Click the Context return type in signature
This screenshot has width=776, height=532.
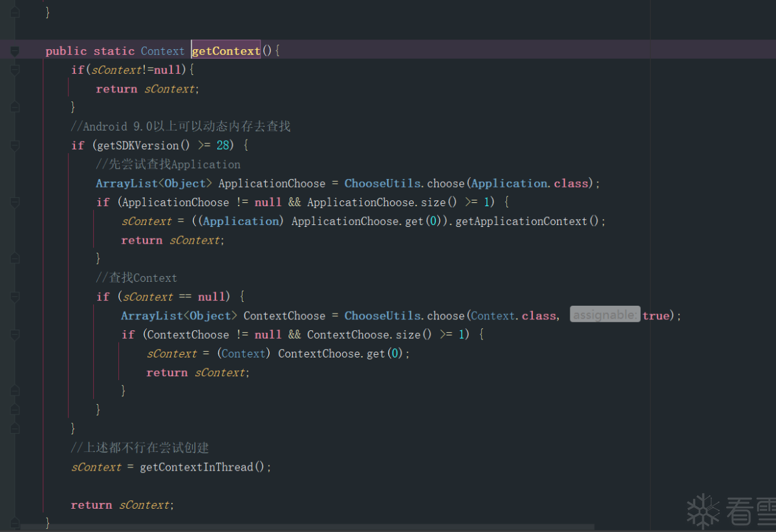pyautogui.click(x=162, y=51)
